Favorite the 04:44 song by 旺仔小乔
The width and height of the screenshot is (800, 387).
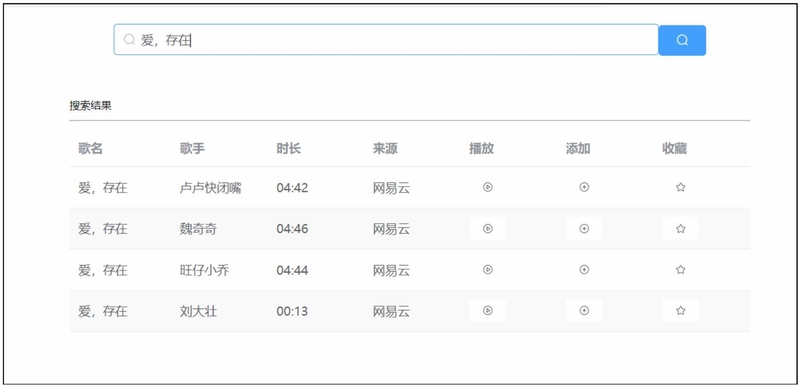(x=680, y=270)
